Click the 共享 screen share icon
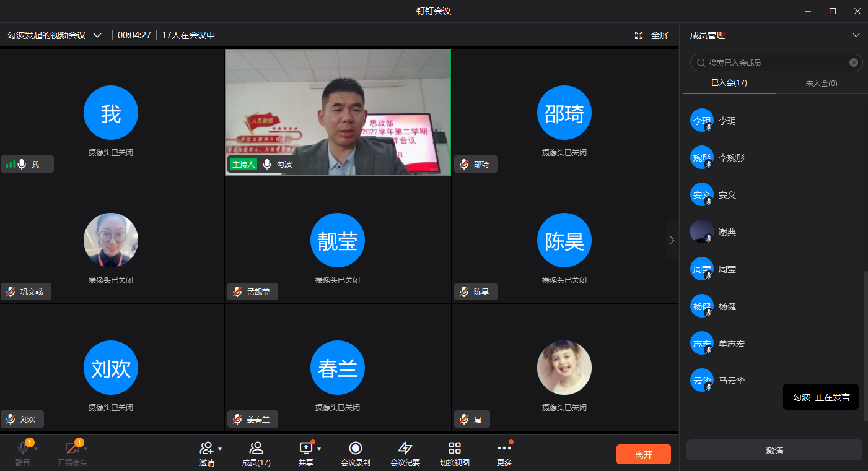Screen dimensions: 868x471 tap(306, 449)
